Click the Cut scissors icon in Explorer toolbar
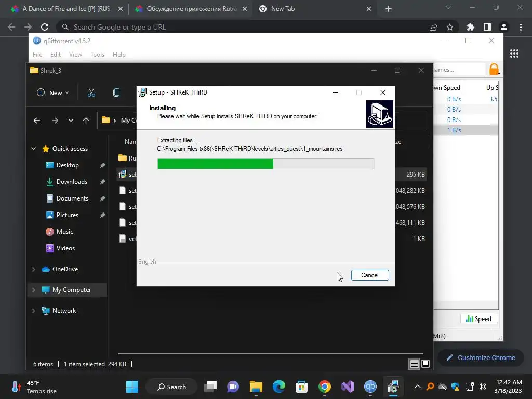The height and width of the screenshot is (399, 532). click(91, 92)
